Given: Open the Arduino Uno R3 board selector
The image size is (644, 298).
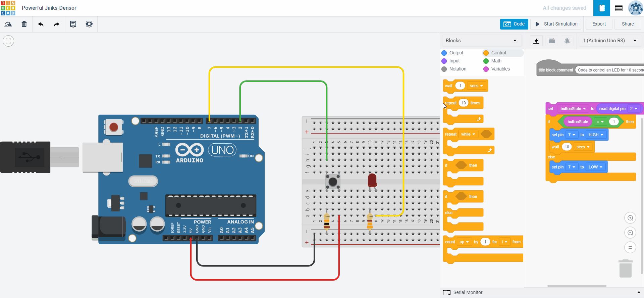Looking at the screenshot, I should tap(610, 41).
